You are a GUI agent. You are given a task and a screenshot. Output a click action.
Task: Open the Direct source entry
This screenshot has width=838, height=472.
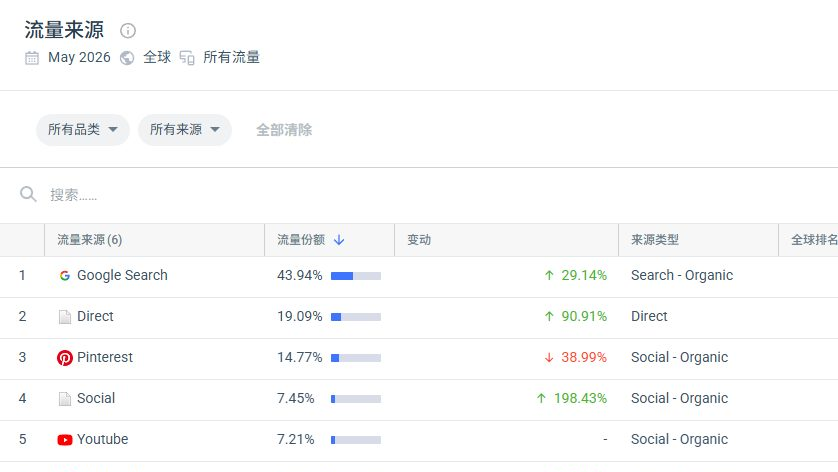[x=95, y=316]
